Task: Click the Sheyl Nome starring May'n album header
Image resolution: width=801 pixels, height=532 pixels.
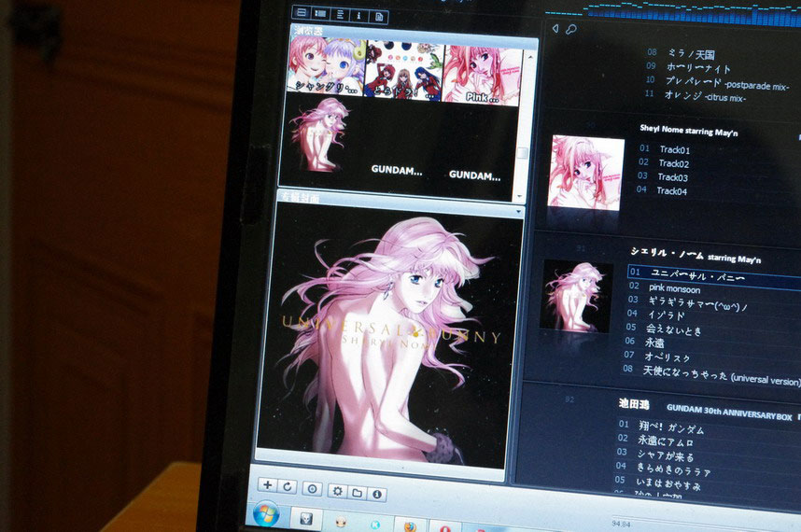Action: tap(689, 131)
